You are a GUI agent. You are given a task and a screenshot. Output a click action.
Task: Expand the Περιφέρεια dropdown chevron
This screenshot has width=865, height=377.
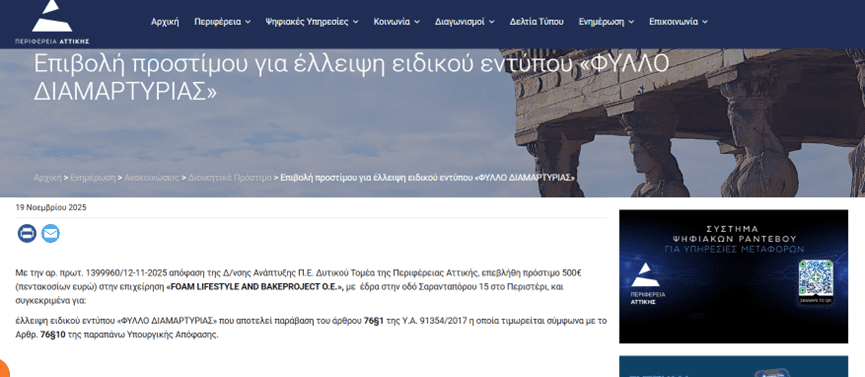[248, 22]
